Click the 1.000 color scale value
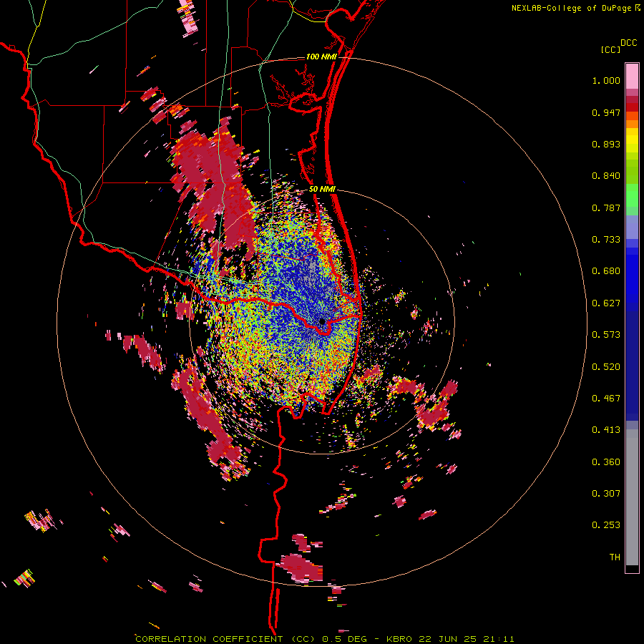 tap(606, 80)
